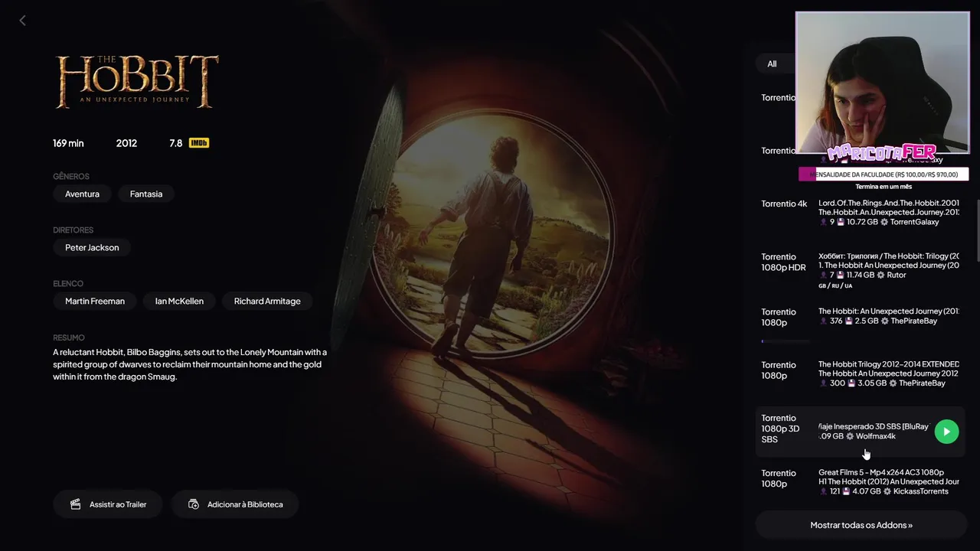Click the seeders icon in TorrentGalaxy 10.72 GB row

823,222
